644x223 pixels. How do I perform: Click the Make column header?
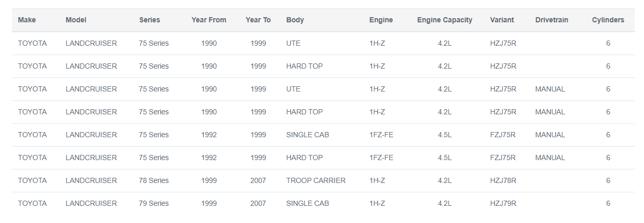tap(27, 20)
